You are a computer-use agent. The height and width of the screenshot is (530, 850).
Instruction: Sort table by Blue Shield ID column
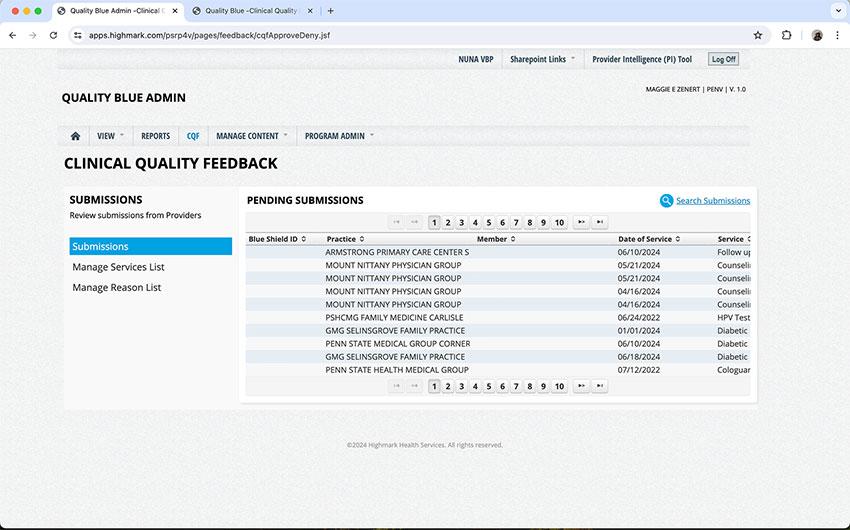pyautogui.click(x=277, y=239)
